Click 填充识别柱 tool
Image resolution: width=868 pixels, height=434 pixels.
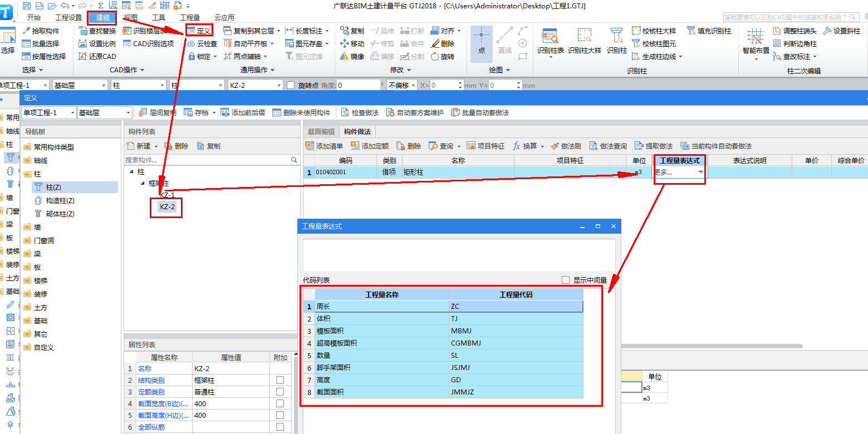tap(709, 31)
